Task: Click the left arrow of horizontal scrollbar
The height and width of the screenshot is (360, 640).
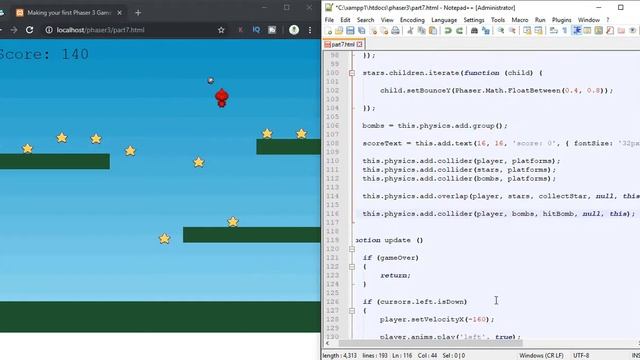Action: pyautogui.click(x=327, y=344)
